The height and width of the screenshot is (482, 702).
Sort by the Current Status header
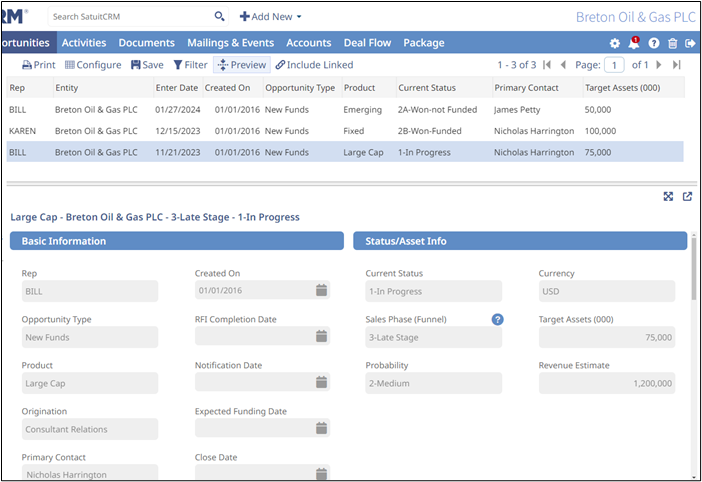[444, 88]
